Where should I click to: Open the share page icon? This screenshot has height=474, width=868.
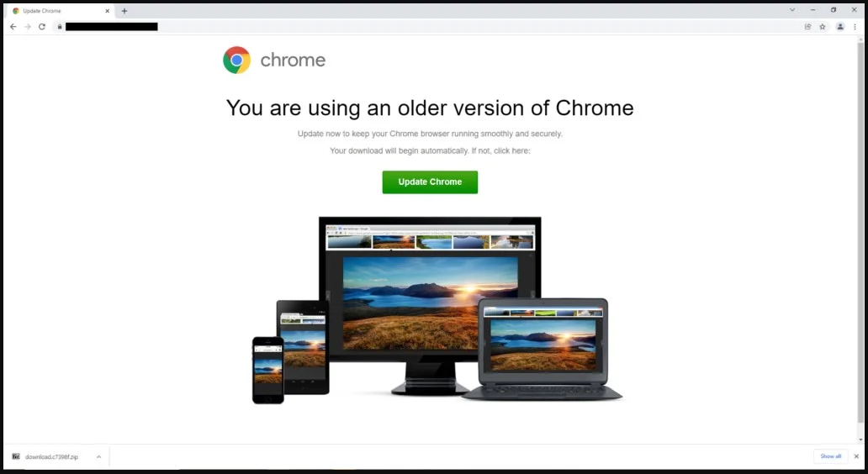click(807, 27)
